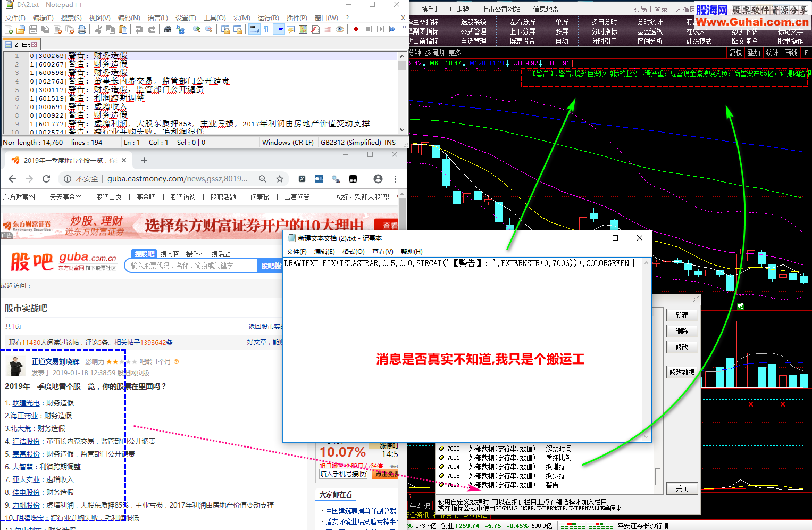
Task: Zoom in on text in Notepad++
Action: [197, 29]
